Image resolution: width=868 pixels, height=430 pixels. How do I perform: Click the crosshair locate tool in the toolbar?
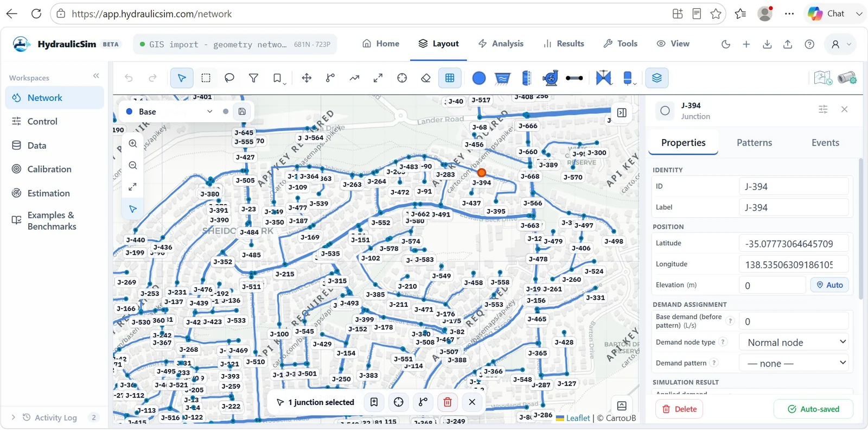point(402,78)
